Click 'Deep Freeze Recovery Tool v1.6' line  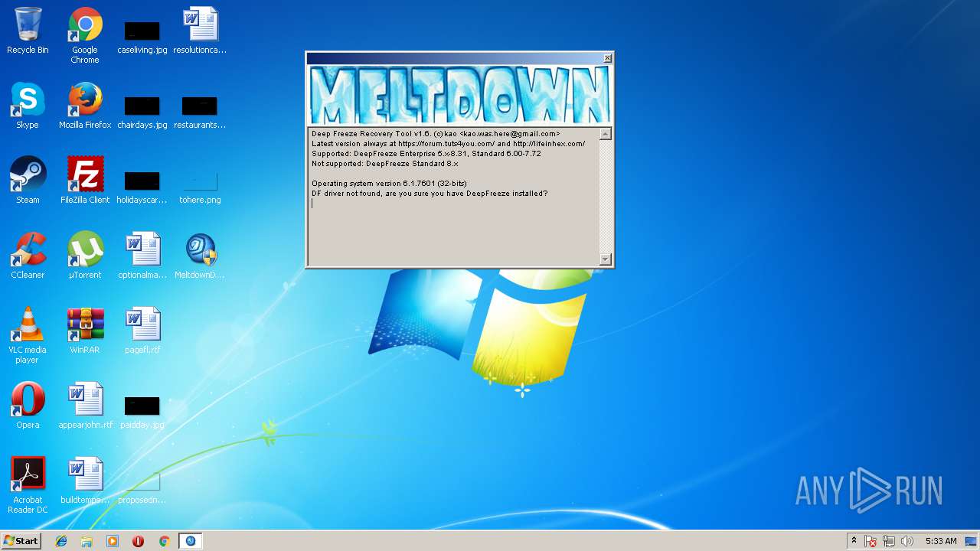click(436, 134)
